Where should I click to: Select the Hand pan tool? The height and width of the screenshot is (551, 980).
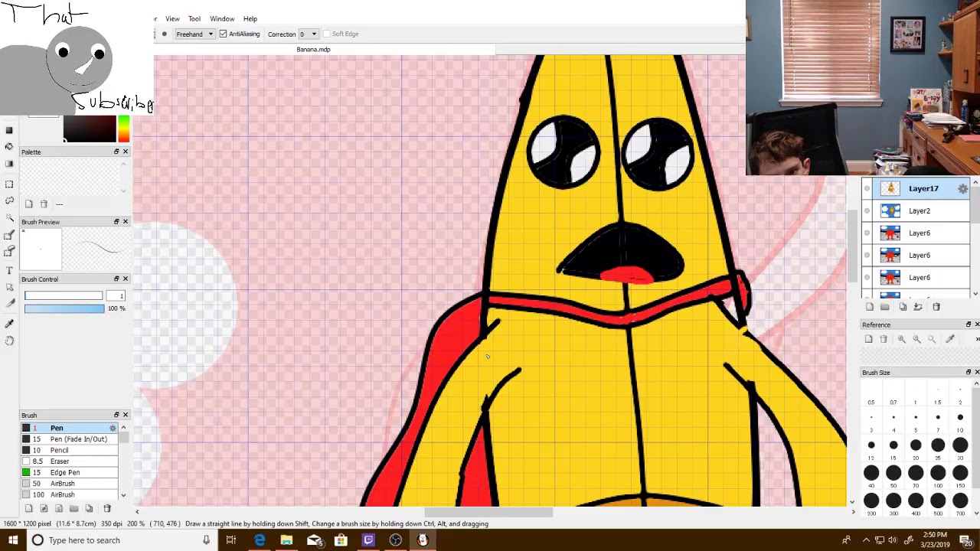[x=9, y=341]
